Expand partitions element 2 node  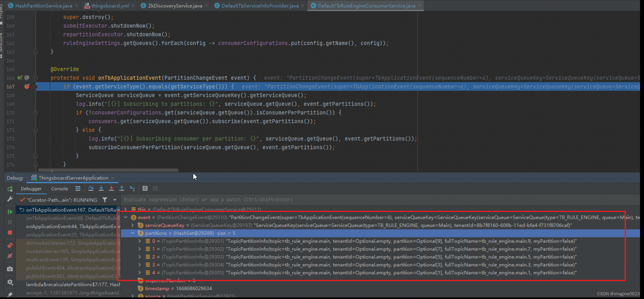coord(140,257)
